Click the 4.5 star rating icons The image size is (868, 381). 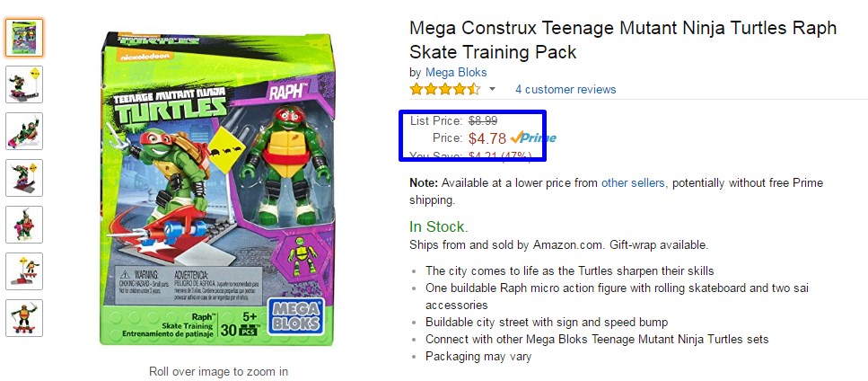445,89
